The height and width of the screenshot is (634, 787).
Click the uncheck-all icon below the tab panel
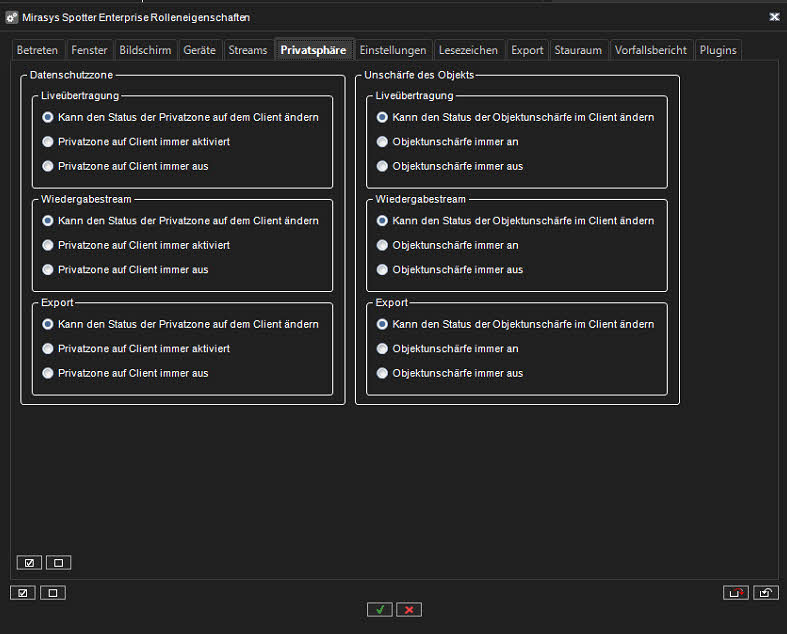coord(52,593)
